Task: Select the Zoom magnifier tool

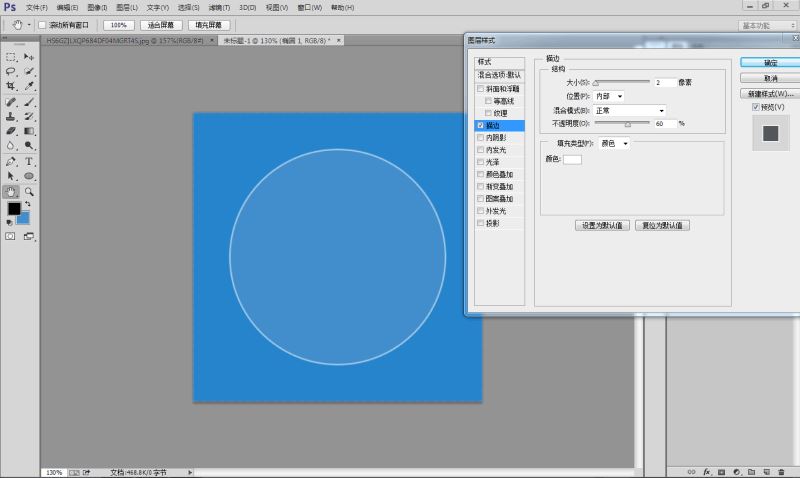Action: [x=29, y=190]
